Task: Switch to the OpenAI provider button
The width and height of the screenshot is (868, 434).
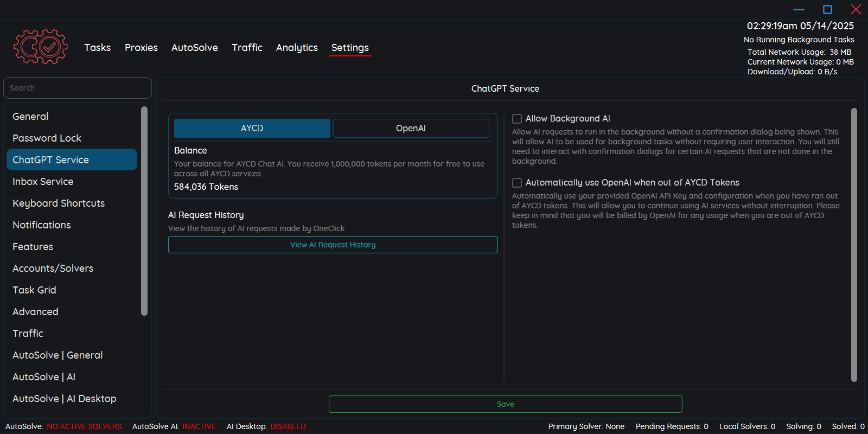Action: click(x=411, y=128)
